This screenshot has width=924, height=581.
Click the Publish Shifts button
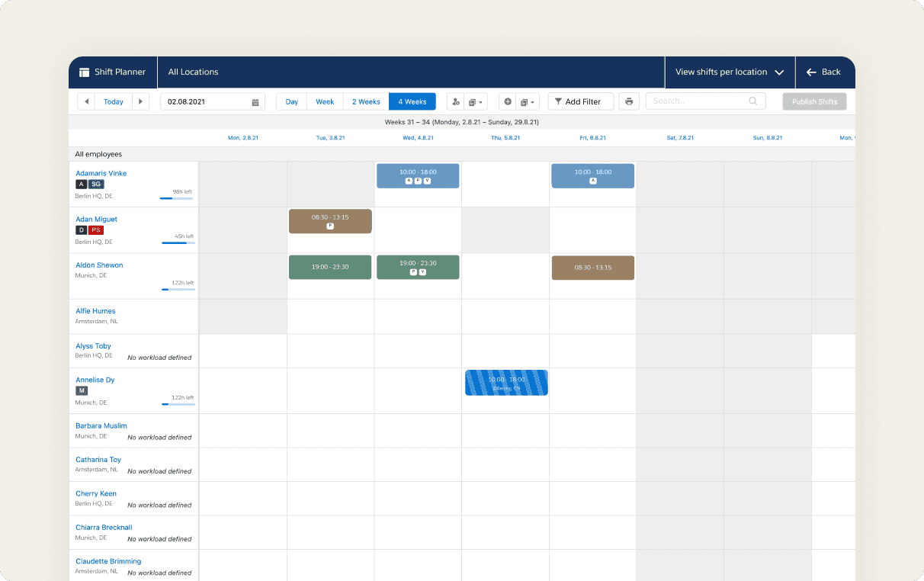coord(814,101)
